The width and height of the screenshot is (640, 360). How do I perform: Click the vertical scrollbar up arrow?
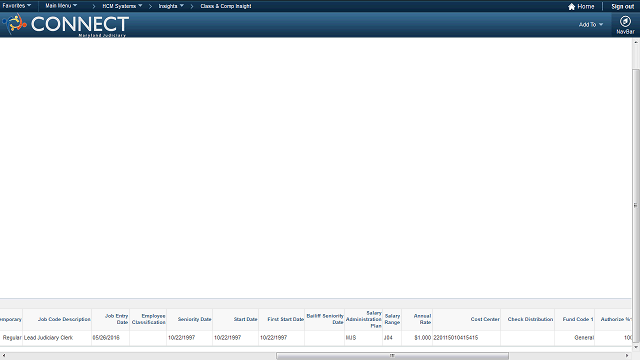tap(636, 42)
